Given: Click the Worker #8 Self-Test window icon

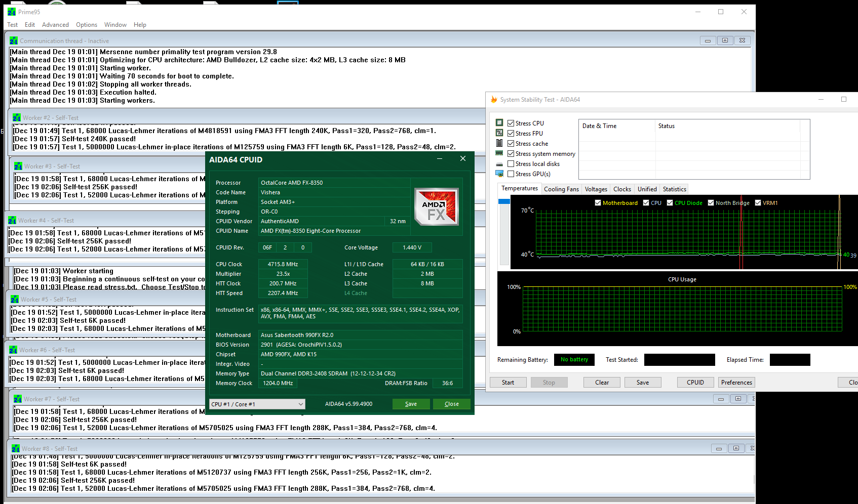Looking at the screenshot, I should tap(16, 448).
